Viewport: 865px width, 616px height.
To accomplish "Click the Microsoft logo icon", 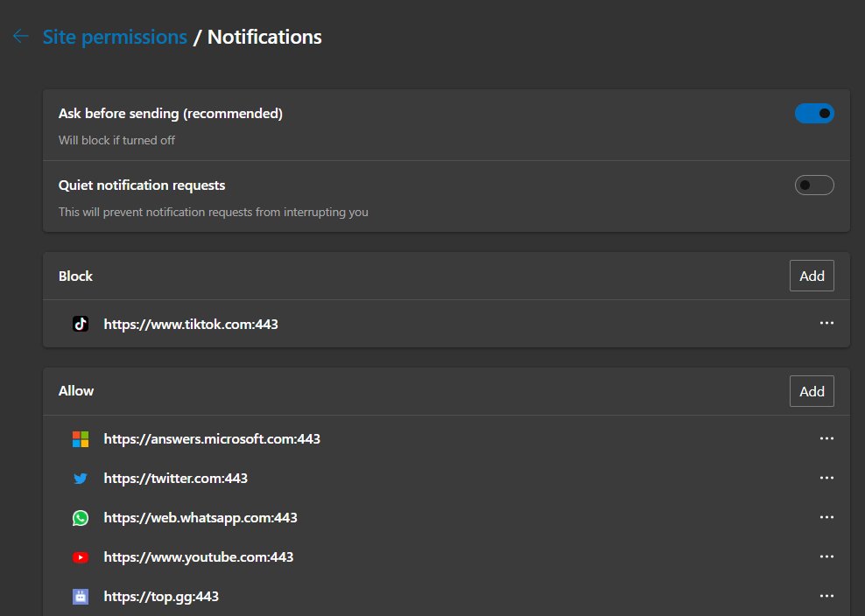I will click(81, 439).
